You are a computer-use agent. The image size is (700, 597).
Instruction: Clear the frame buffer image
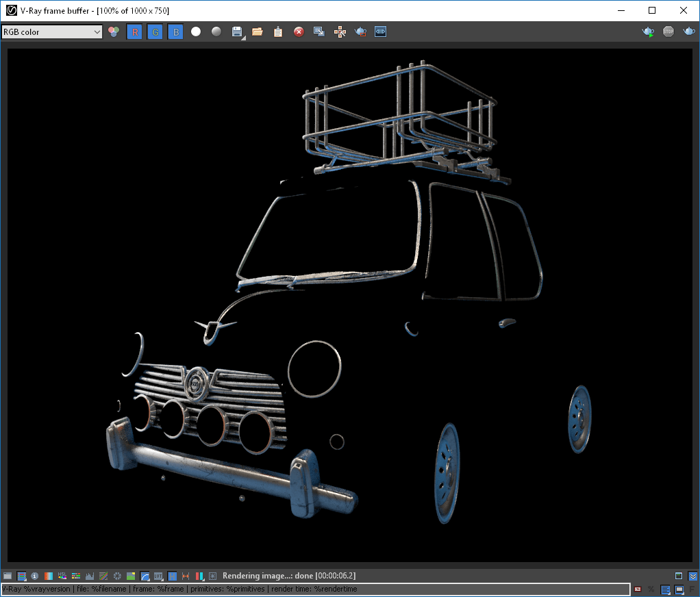point(299,31)
